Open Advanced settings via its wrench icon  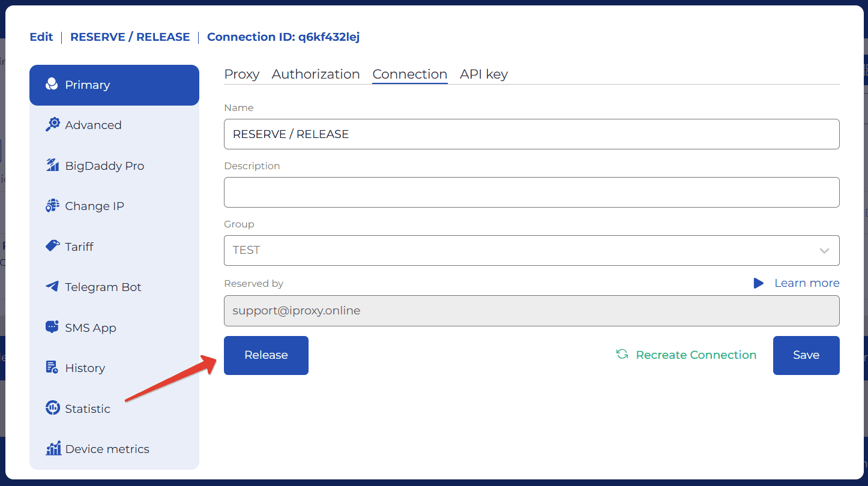[53, 125]
